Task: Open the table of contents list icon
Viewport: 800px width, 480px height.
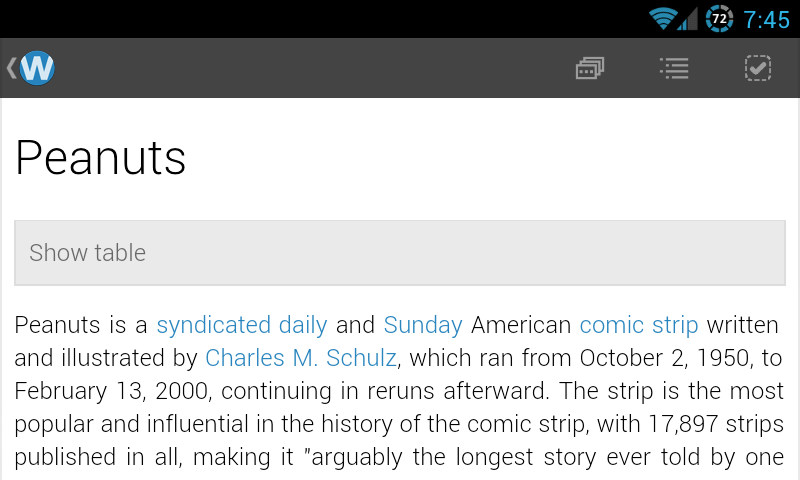Action: click(x=674, y=68)
